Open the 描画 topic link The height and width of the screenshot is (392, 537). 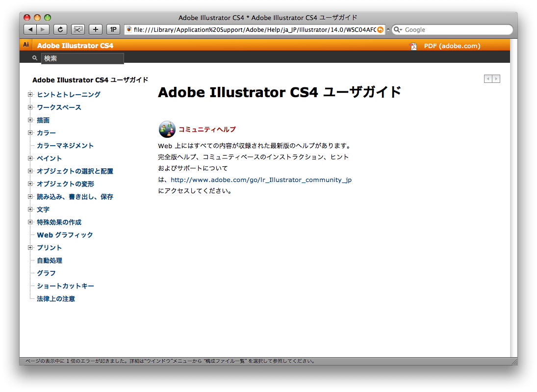[43, 120]
